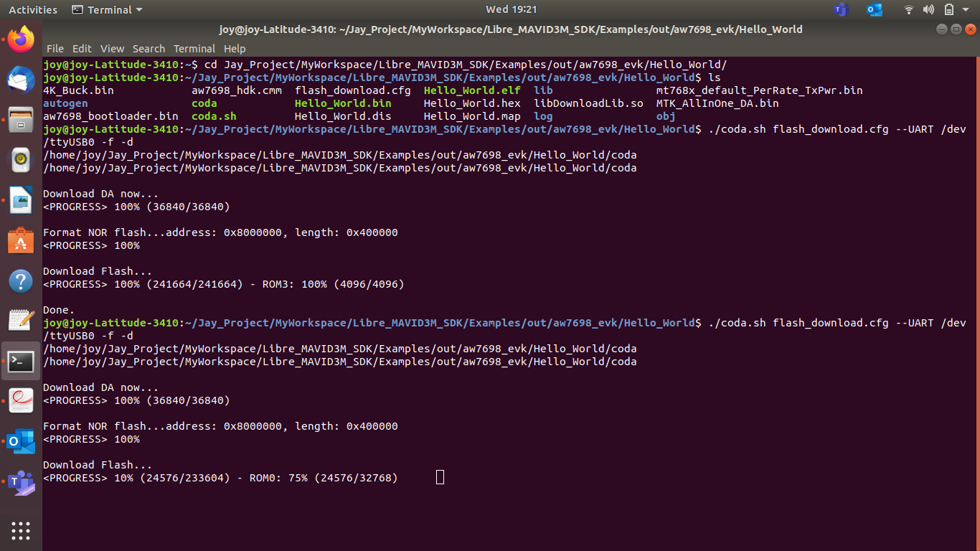Open the Search menu in terminal menubar
980x551 pixels.
(x=149, y=49)
